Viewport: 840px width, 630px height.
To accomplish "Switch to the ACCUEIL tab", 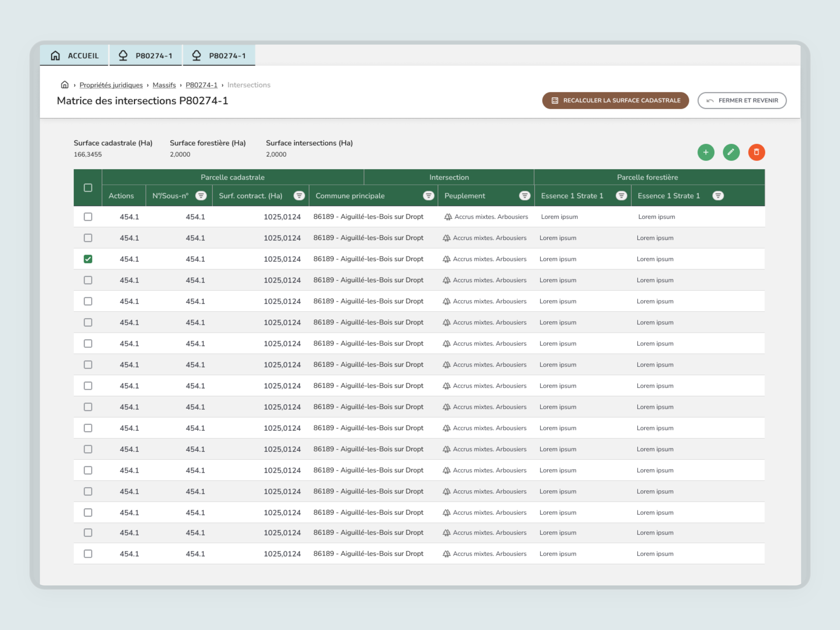I will (75, 55).
